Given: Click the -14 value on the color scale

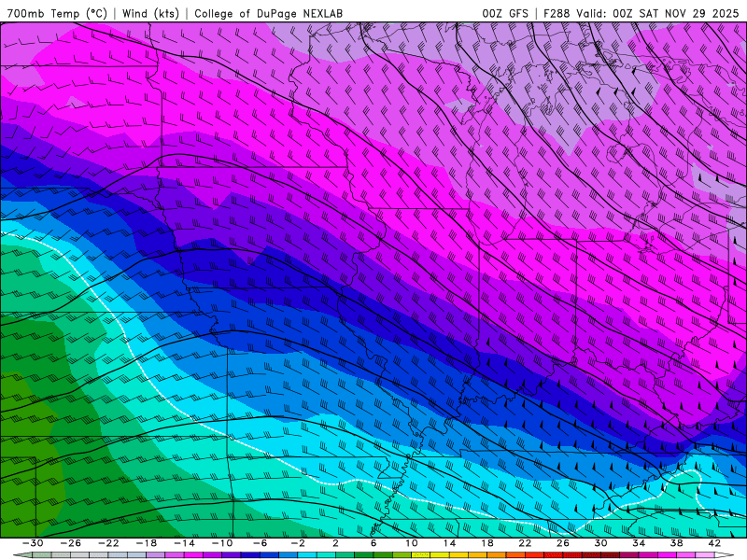Looking at the screenshot, I should pyautogui.click(x=184, y=543).
